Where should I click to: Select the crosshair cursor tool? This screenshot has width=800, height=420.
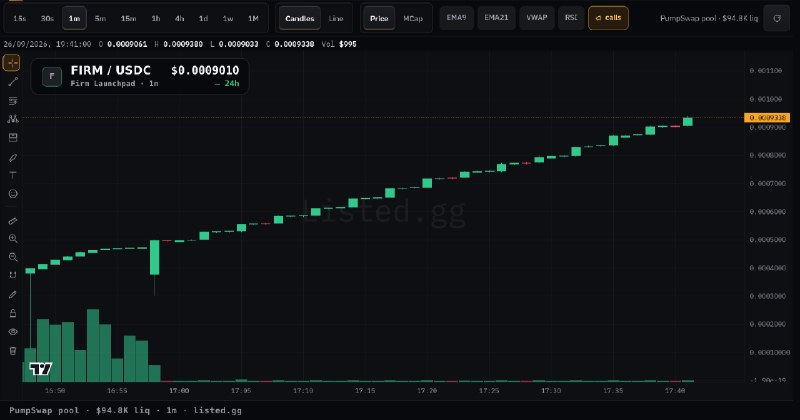click(x=12, y=63)
